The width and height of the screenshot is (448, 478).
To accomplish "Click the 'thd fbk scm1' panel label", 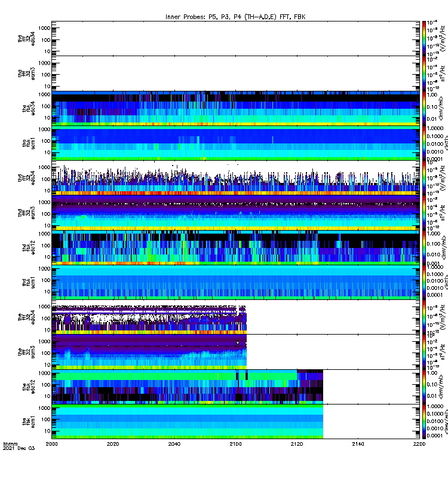I will [29, 282].
